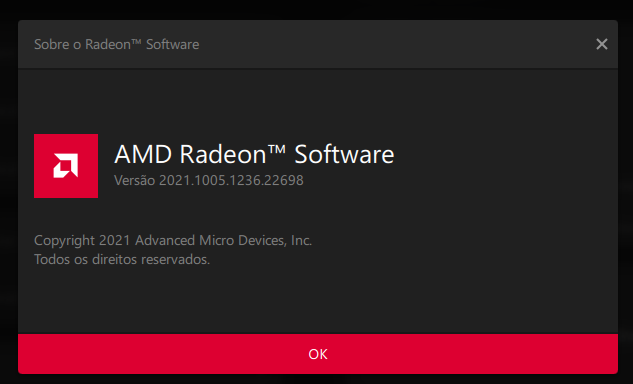Viewport: 633px width, 384px height.
Task: Click Advanced Micro Devices, Inc. text
Action: pyautogui.click(x=223, y=241)
